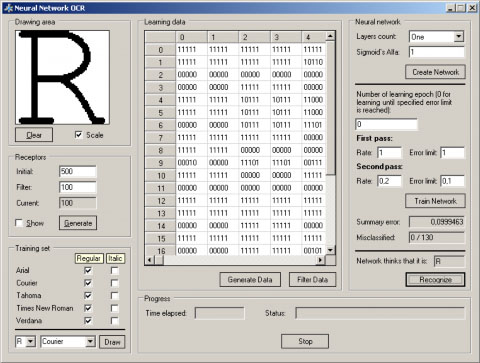The image size is (480, 363).
Task: Click the Recognize button
Action: coord(435,280)
